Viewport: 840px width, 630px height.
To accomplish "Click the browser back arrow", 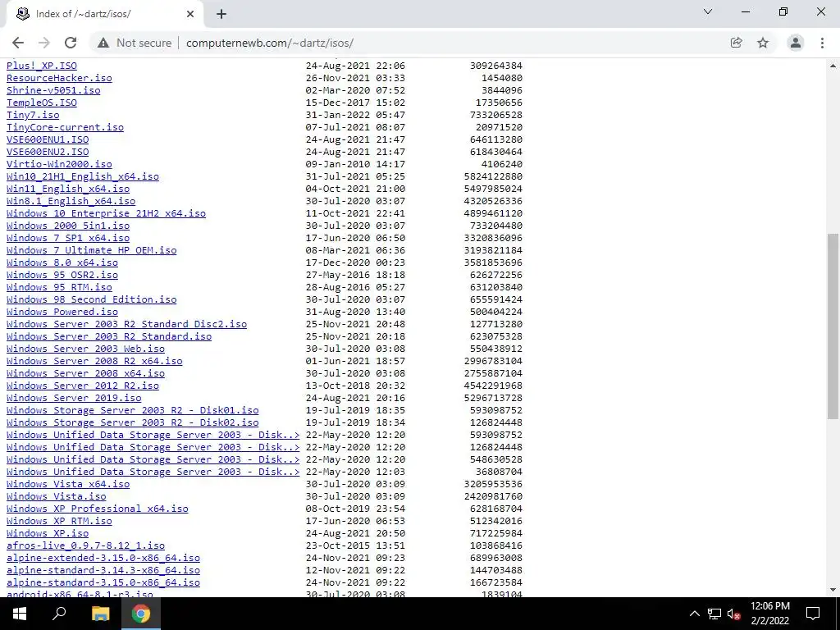I will pos(18,43).
